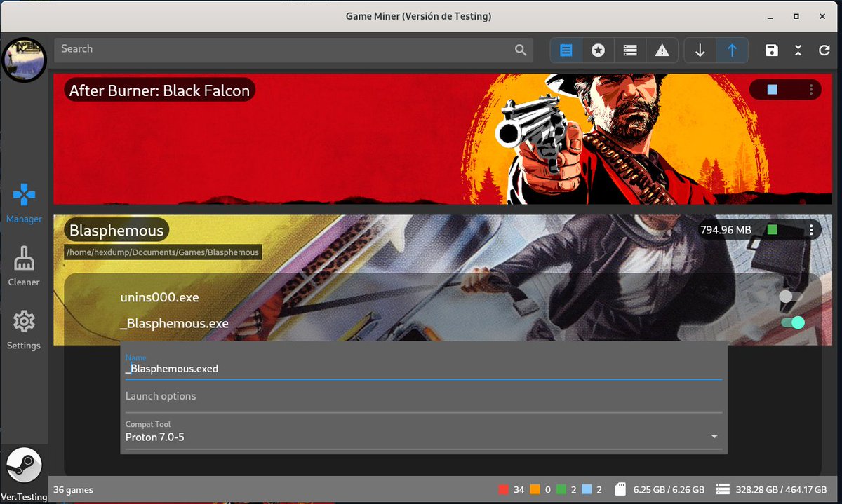Screen dimensions: 842x504
Task: Show warnings with the triangle alert icon
Action: (x=662, y=50)
